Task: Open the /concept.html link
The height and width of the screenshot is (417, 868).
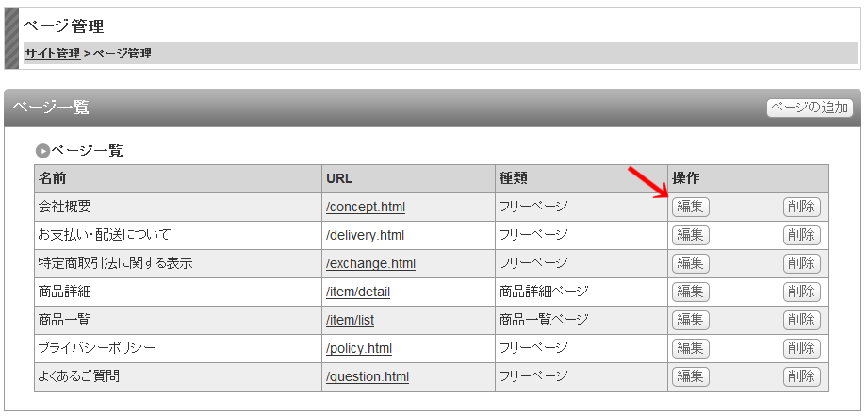Action: pos(366,208)
